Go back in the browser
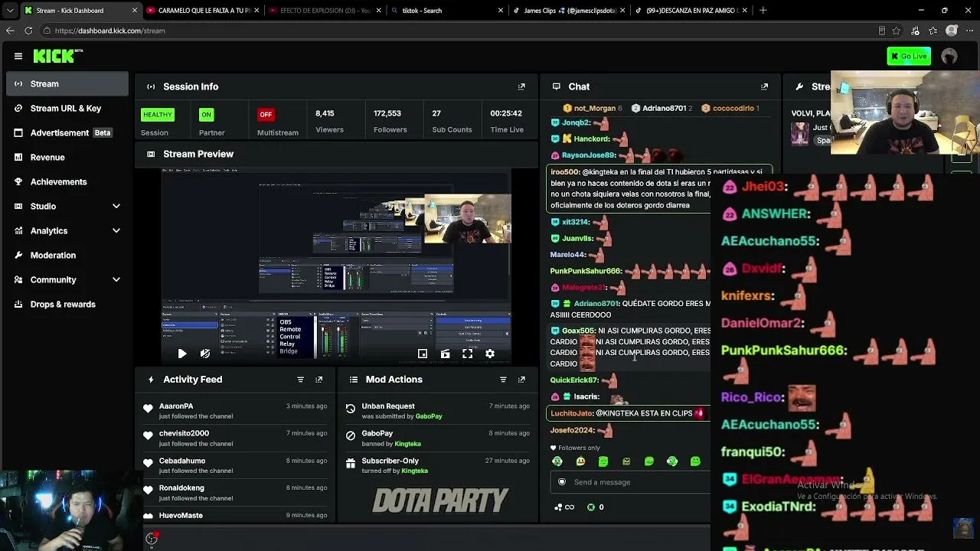This screenshot has height=551, width=980. click(10, 31)
